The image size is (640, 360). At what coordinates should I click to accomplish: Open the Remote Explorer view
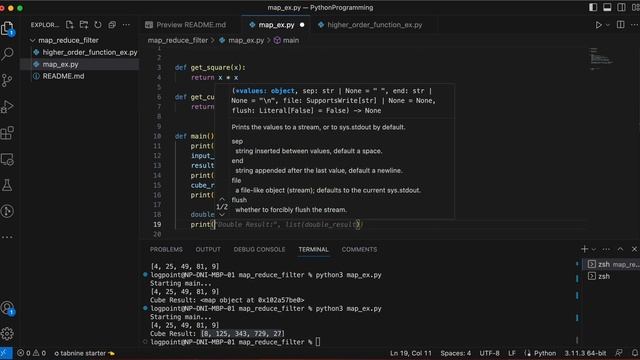(7, 159)
